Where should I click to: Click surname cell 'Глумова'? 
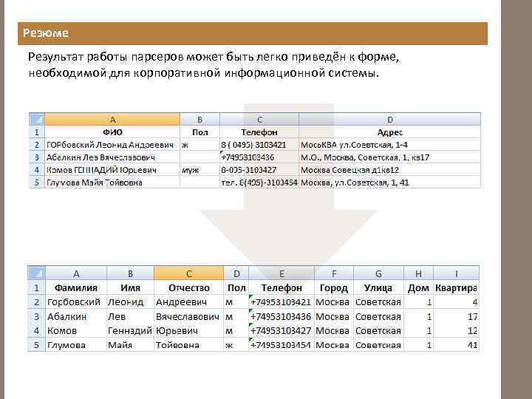tap(76, 345)
